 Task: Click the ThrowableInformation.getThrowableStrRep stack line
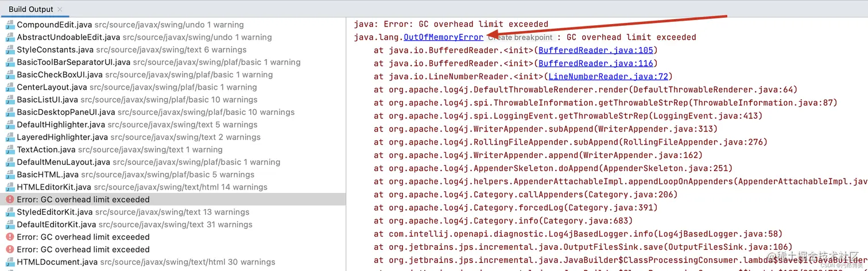[606, 103]
